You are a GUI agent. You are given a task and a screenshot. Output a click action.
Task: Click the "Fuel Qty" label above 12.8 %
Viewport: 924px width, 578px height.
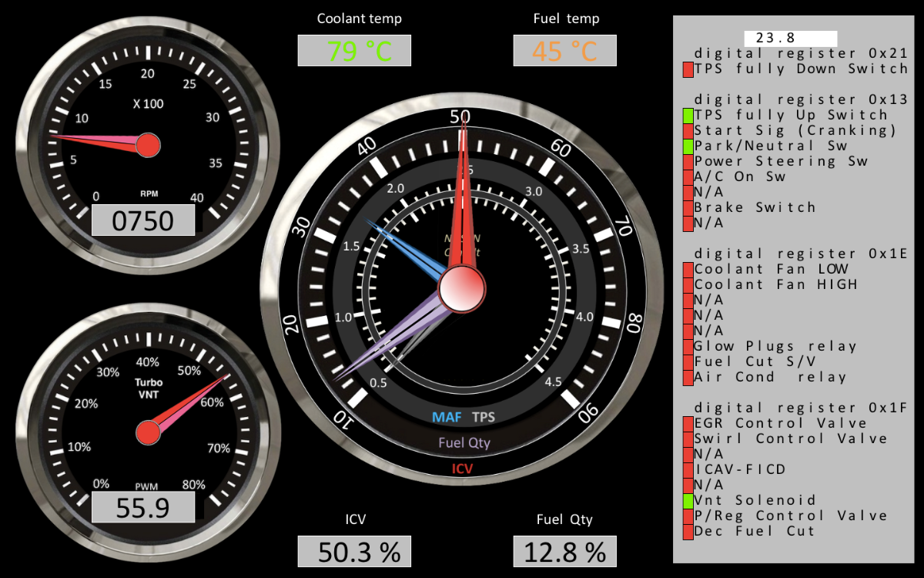click(564, 519)
